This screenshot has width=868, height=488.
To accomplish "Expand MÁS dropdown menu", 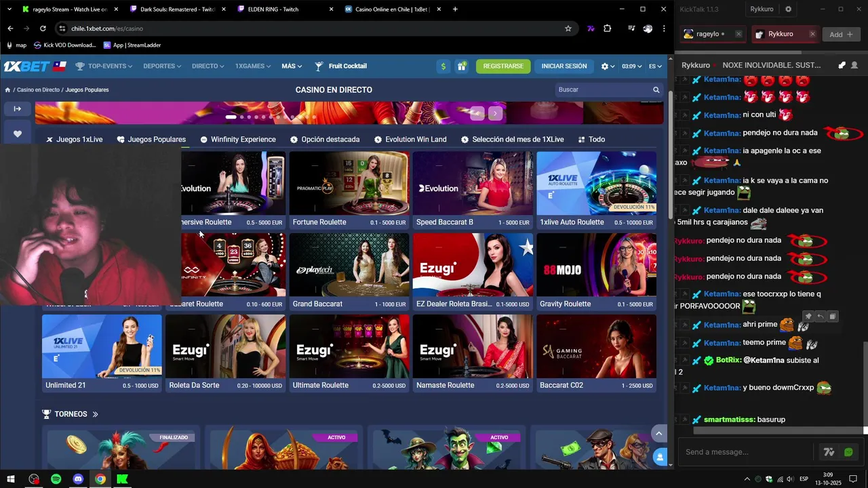I will tap(292, 66).
